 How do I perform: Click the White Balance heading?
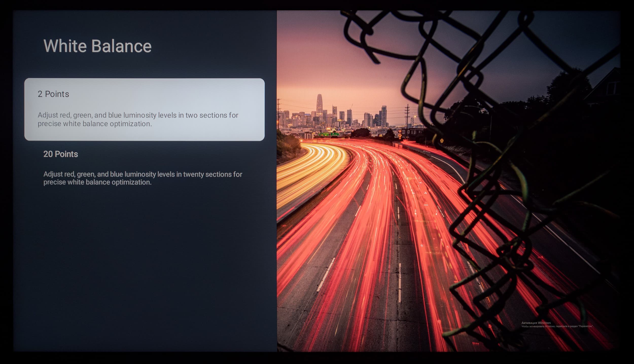click(97, 46)
